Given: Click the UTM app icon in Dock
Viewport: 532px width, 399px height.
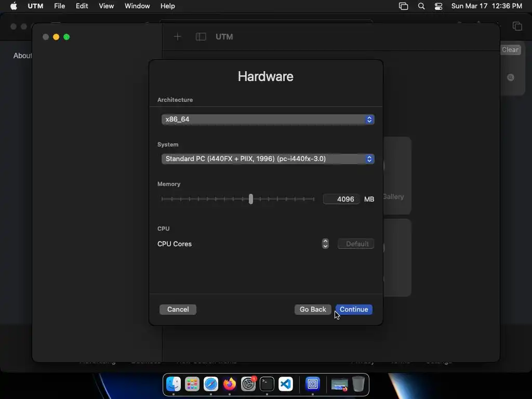Looking at the screenshot, I should click(x=312, y=384).
